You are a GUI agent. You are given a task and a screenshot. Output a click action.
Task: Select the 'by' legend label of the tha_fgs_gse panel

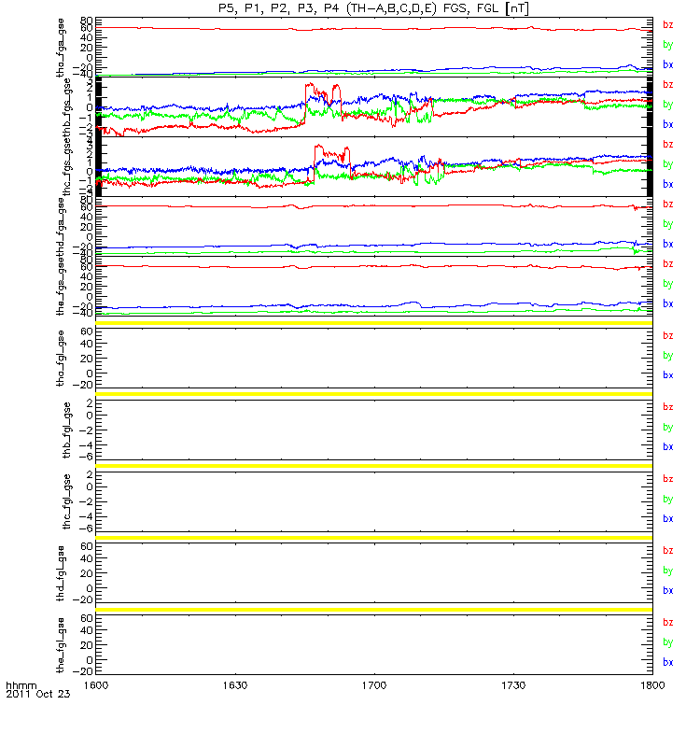coord(668,45)
